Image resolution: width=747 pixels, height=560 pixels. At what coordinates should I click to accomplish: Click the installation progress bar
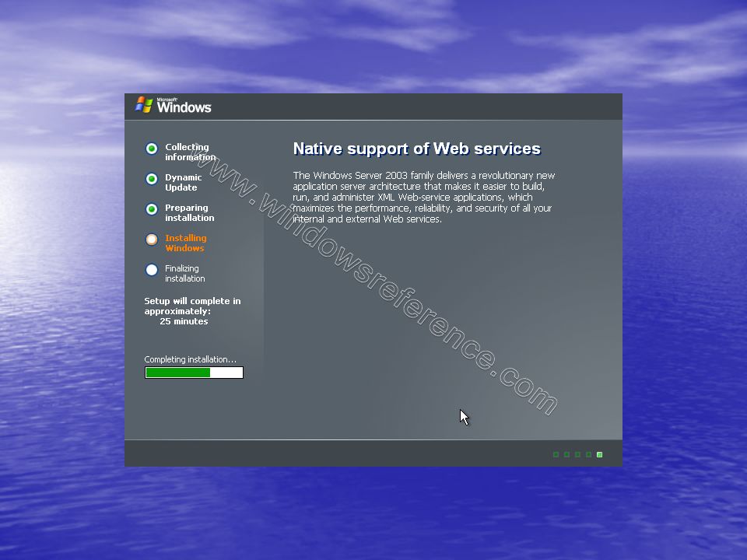[x=194, y=373]
